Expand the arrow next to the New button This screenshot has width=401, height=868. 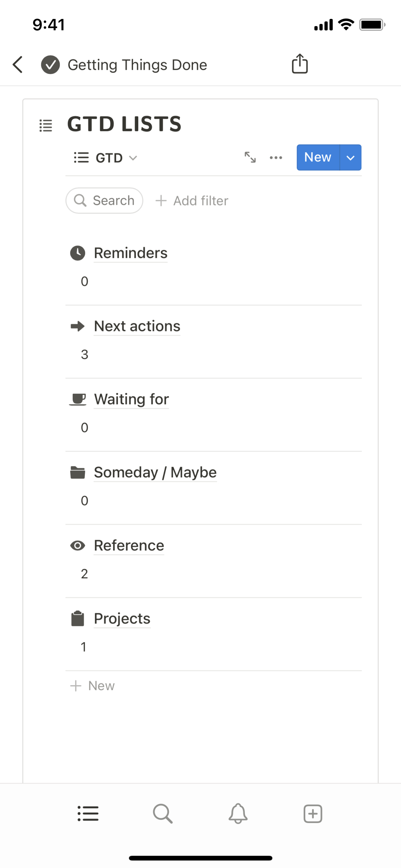[x=351, y=157]
